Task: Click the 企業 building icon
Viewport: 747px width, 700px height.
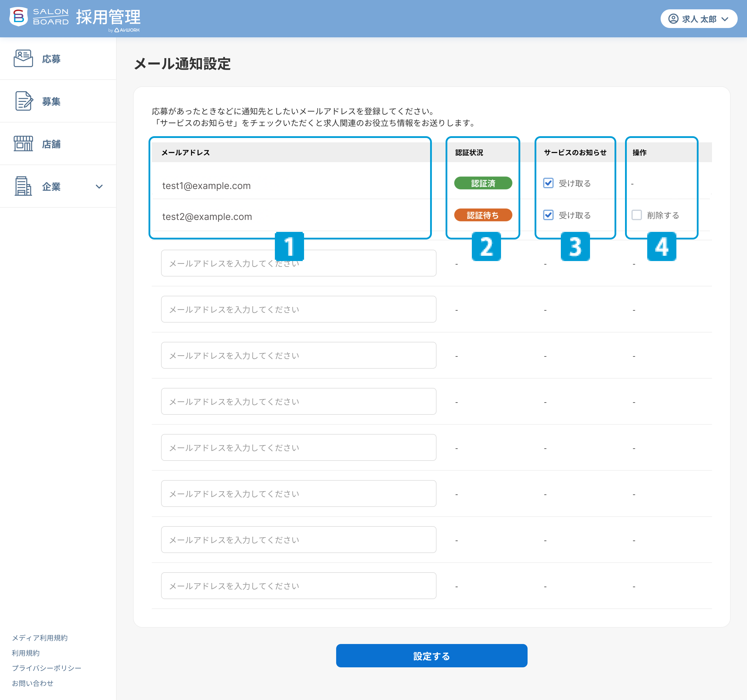Action: (x=23, y=186)
